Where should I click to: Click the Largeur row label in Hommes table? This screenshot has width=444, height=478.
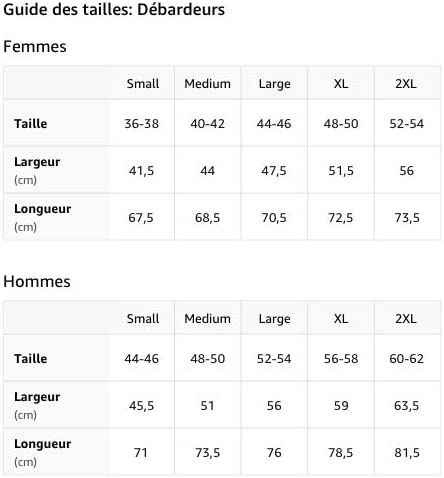pyautogui.click(x=37, y=397)
